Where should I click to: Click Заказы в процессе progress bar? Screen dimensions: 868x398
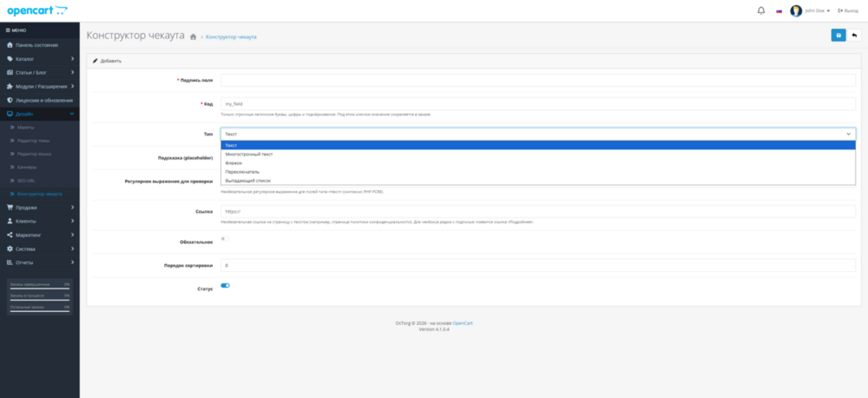[x=40, y=300]
